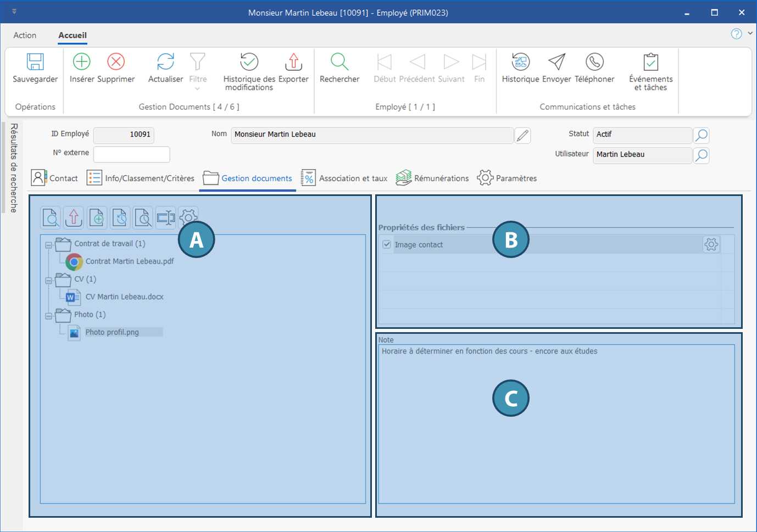Open the Rémunérations tab
The width and height of the screenshot is (757, 532).
coord(432,178)
